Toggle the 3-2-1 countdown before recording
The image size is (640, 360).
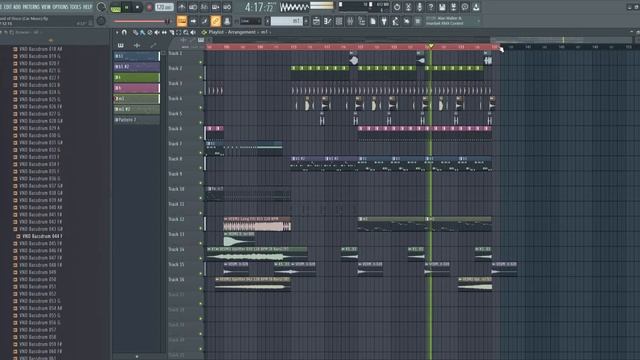point(204,7)
